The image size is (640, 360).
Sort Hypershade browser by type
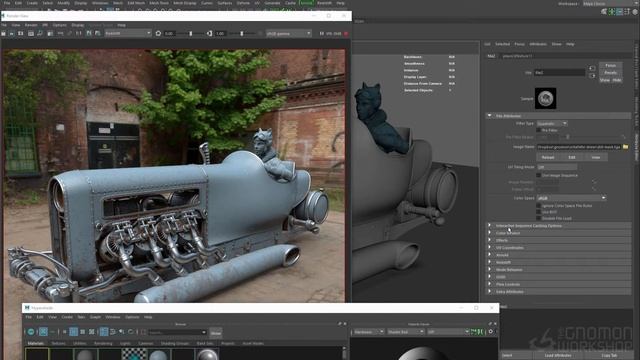(113, 332)
